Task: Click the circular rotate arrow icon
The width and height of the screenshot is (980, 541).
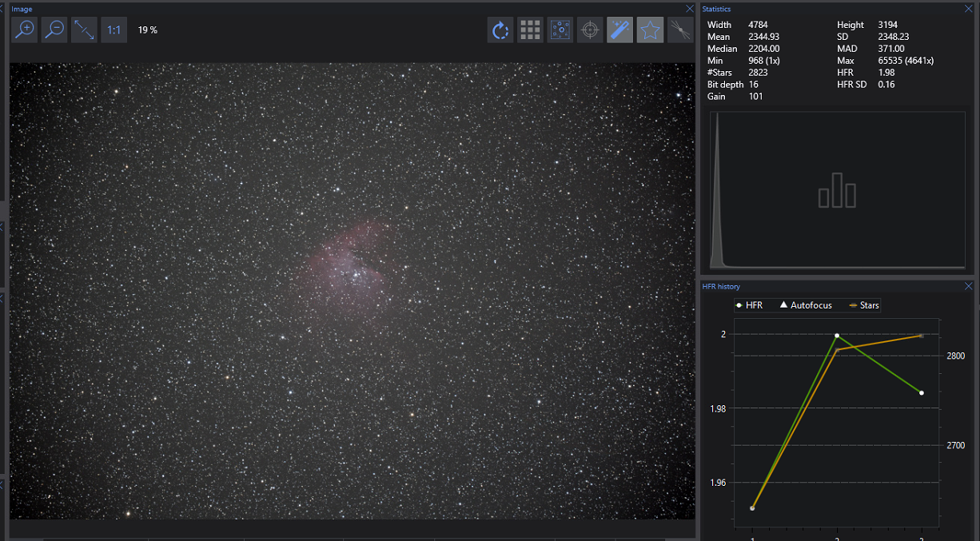Action: coord(500,30)
